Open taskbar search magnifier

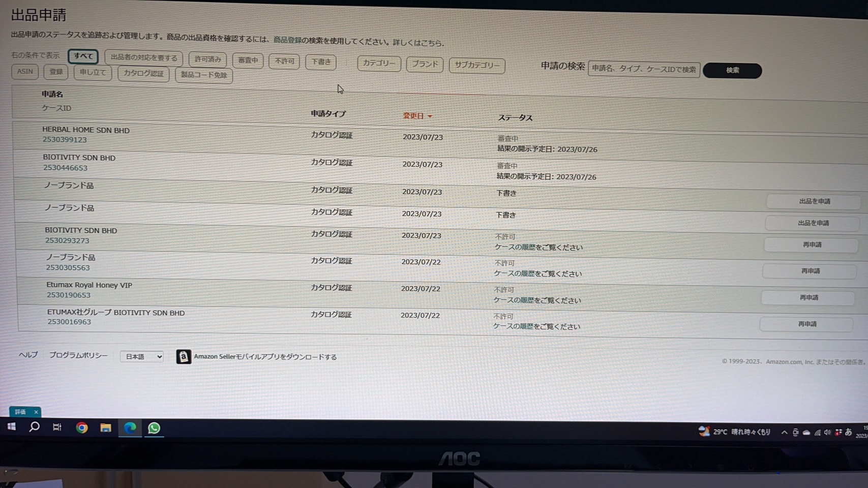pyautogui.click(x=34, y=427)
